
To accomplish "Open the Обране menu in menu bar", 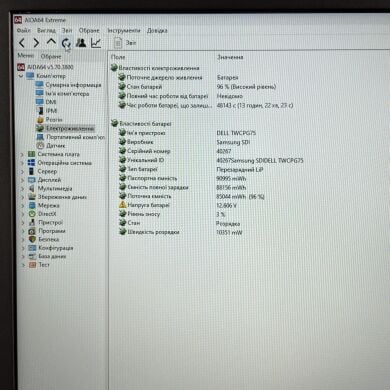I will point(89,30).
